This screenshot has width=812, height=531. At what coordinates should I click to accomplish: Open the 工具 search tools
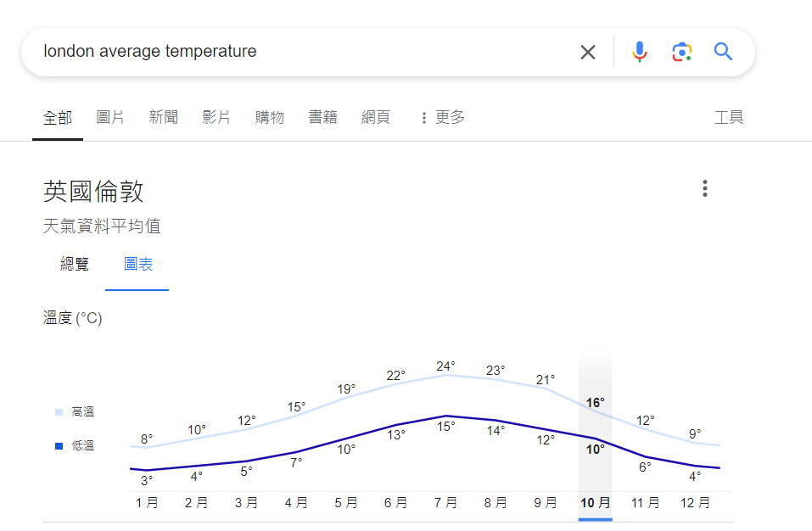pos(729,118)
